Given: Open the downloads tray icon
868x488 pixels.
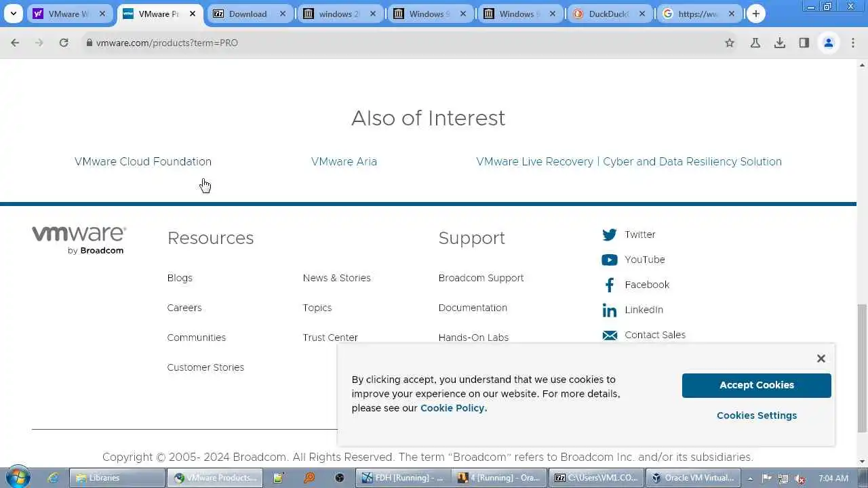Looking at the screenshot, I should pos(780,43).
